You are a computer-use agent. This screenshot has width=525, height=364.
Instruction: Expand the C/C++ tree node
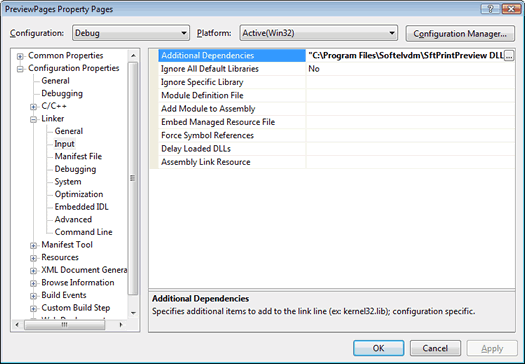pyautogui.click(x=33, y=107)
